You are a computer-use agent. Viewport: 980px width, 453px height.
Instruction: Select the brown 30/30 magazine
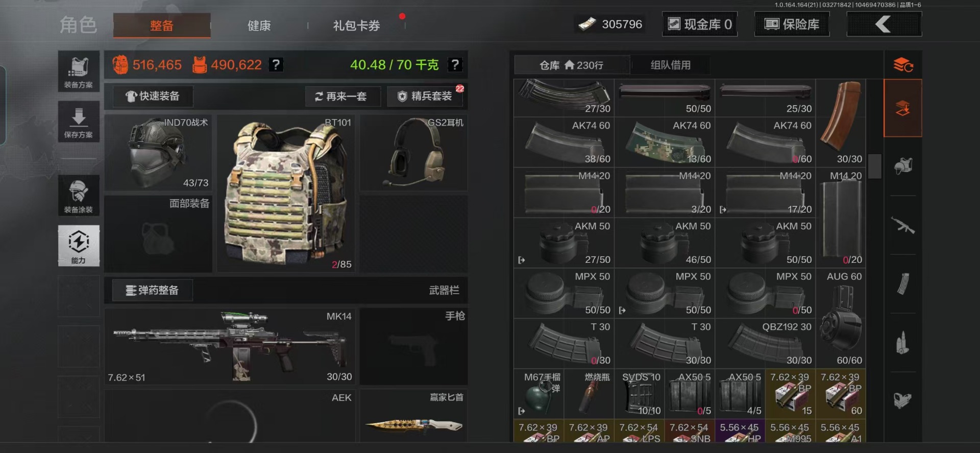pyautogui.click(x=841, y=123)
